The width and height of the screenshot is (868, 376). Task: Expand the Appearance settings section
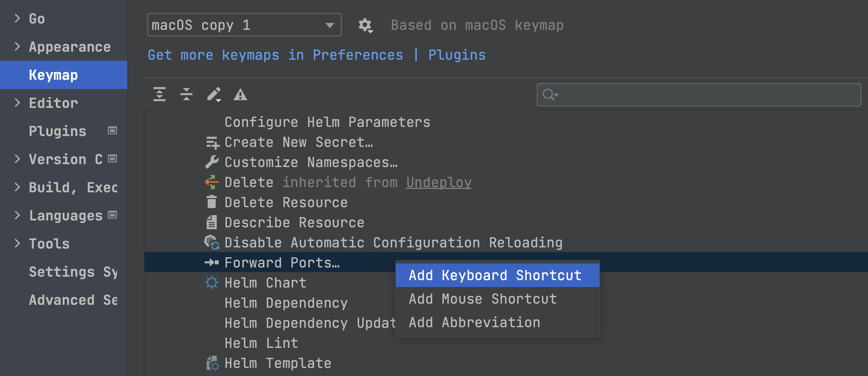17,46
